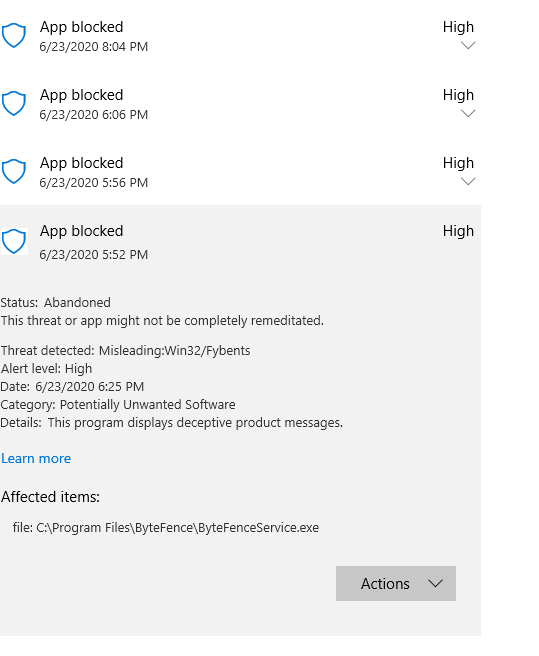539x656 pixels.
Task: Click the Alert level: High line
Action: click(x=46, y=369)
